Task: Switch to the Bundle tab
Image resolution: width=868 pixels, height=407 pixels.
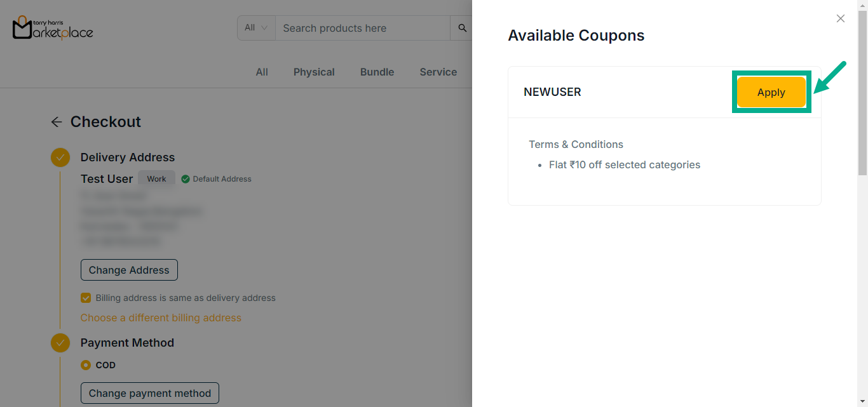Action: (x=377, y=72)
